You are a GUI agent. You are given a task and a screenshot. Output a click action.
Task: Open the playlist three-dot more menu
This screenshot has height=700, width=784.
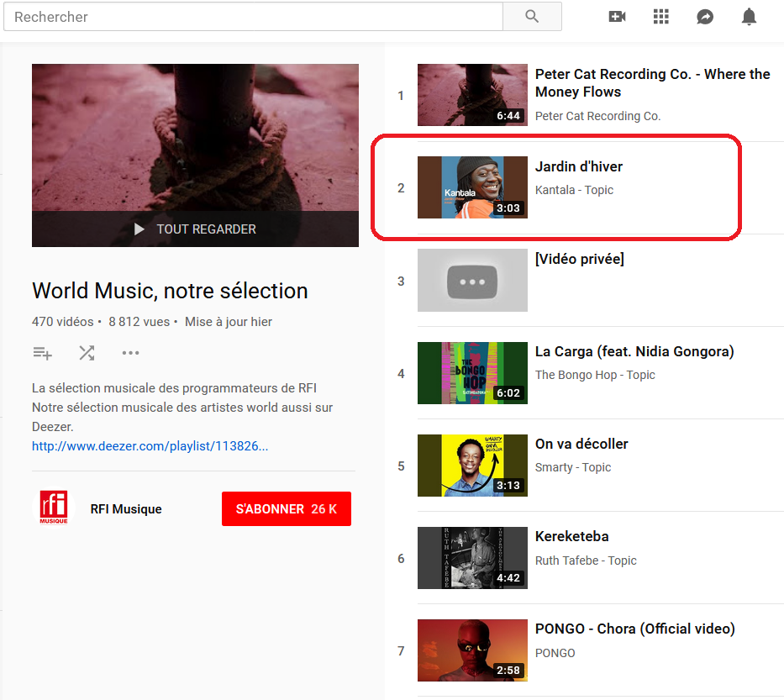click(130, 353)
